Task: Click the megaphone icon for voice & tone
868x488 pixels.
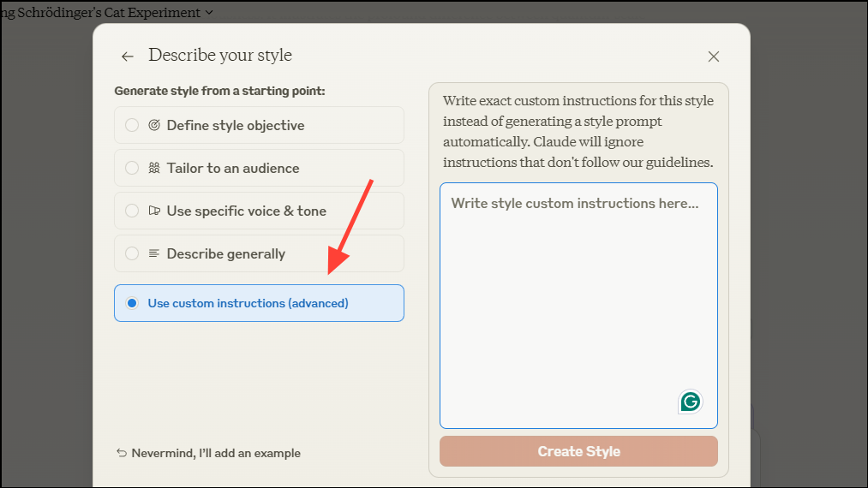Action: 154,211
